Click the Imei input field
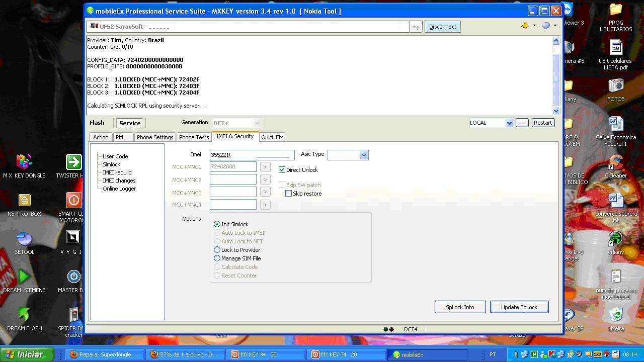The image size is (644, 362). pos(252,155)
